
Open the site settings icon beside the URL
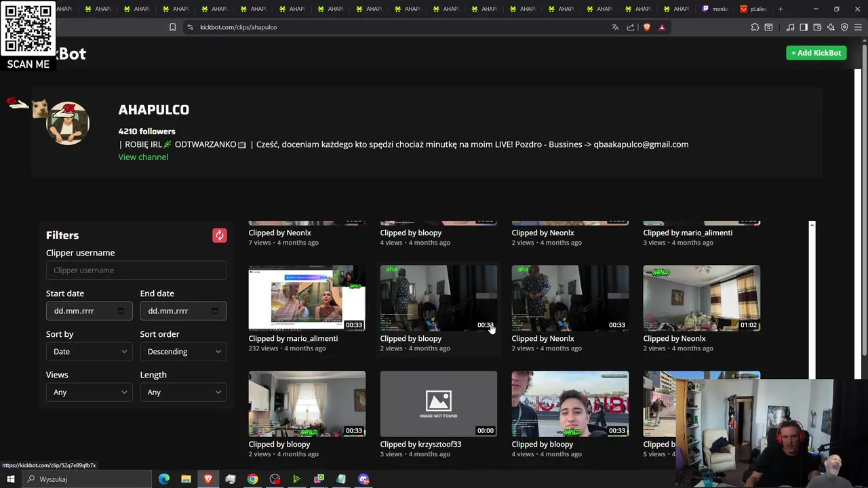pyautogui.click(x=190, y=27)
